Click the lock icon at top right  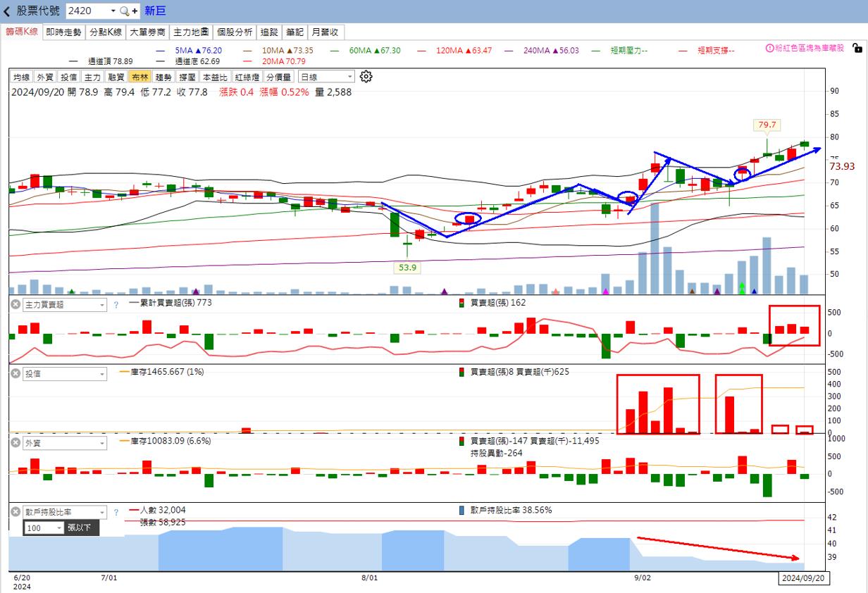tap(856, 48)
